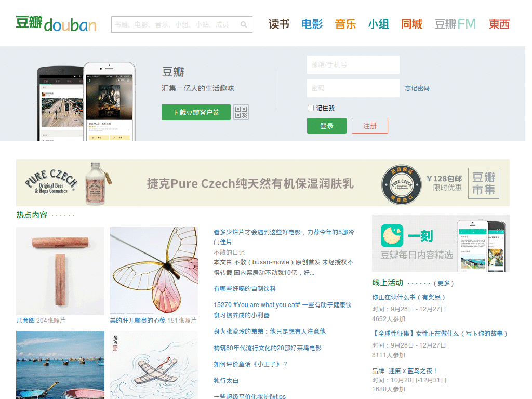This screenshot has height=399, width=532.
Task: Open the 美的肝儿颤贵的心惊 album link
Action: (137, 320)
